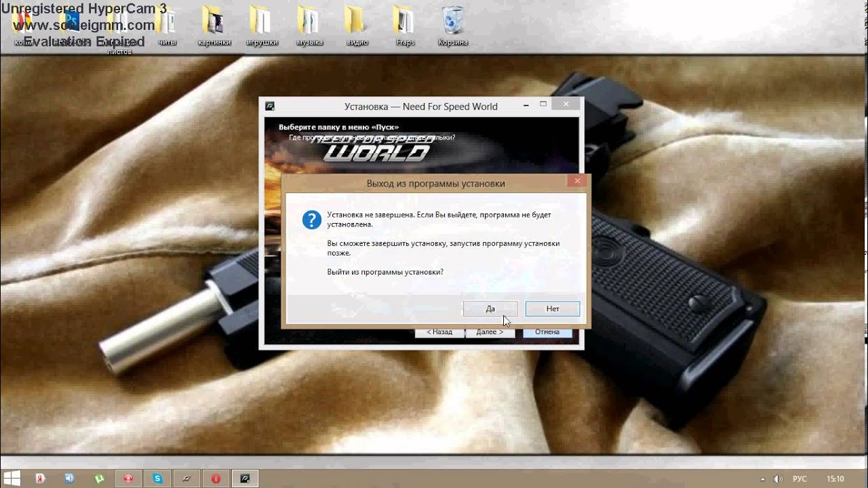Click the gray taskbar icon after Skype

click(186, 479)
